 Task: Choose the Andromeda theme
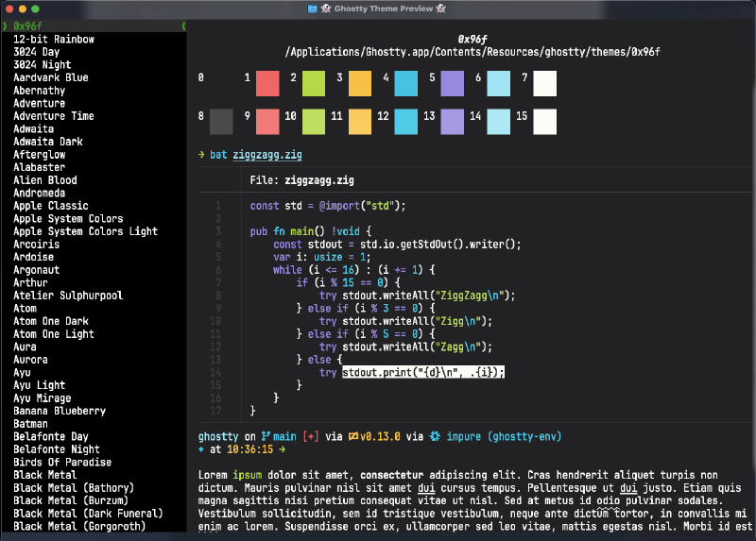(39, 194)
